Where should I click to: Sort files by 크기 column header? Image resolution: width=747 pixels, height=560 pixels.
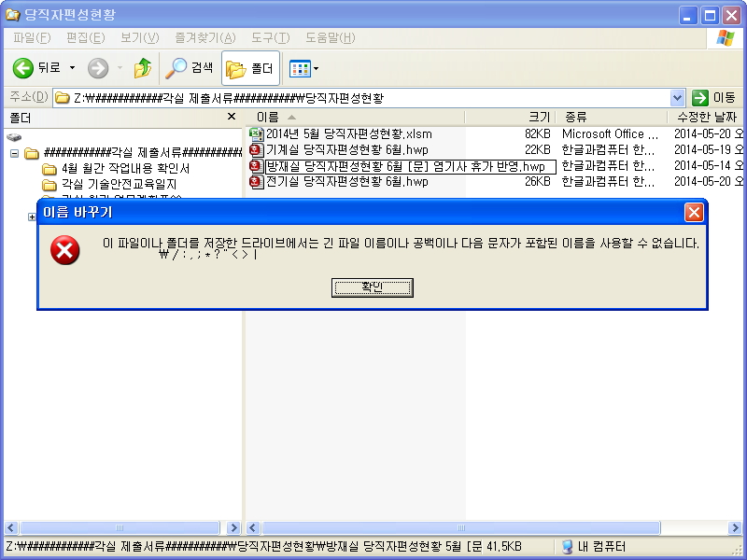coord(510,118)
